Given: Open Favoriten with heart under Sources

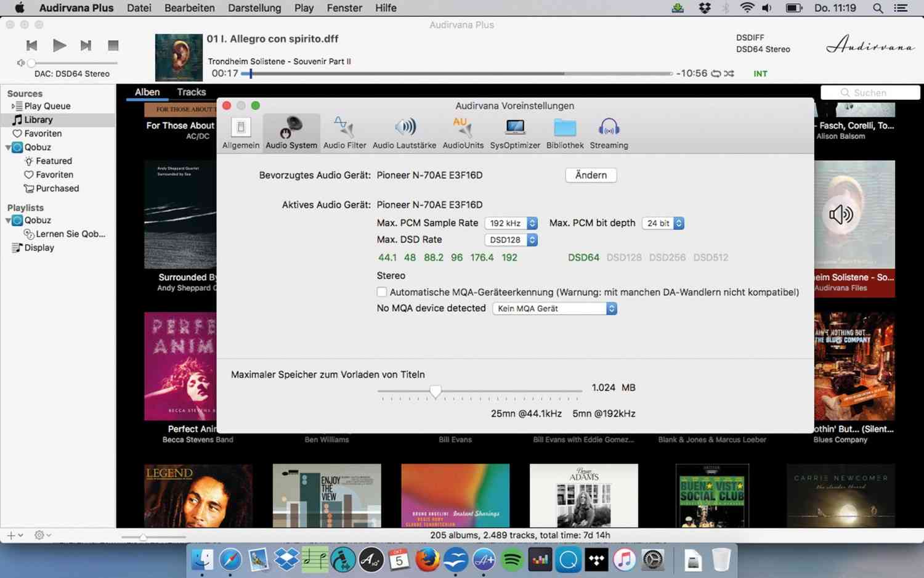Looking at the screenshot, I should pos(43,133).
